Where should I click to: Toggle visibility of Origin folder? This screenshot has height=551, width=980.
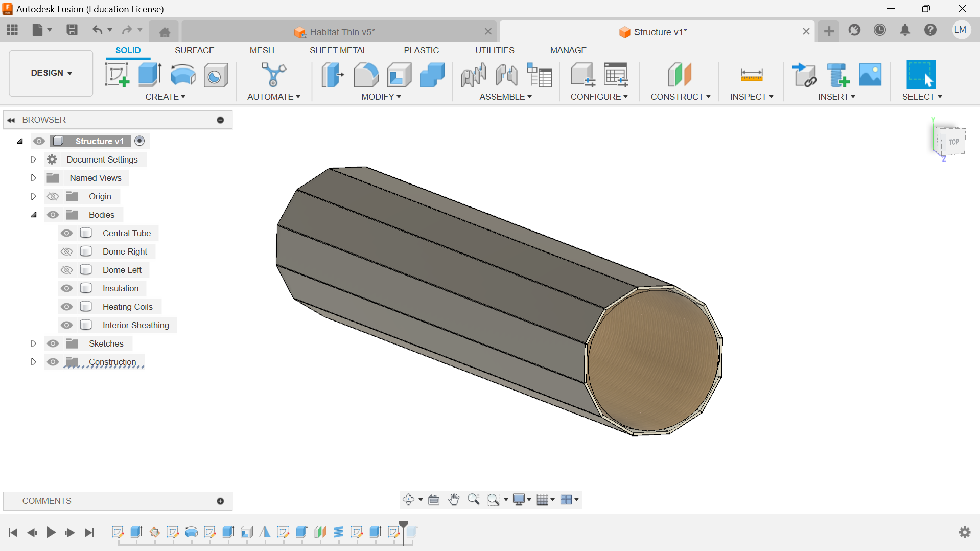click(53, 196)
